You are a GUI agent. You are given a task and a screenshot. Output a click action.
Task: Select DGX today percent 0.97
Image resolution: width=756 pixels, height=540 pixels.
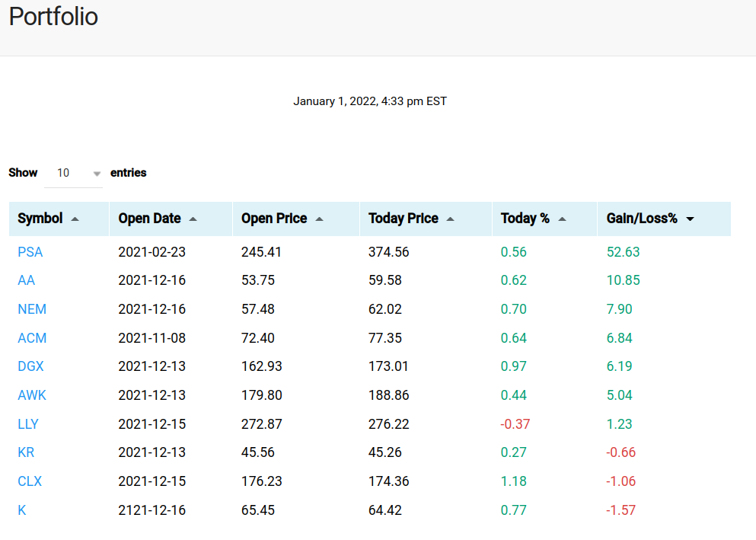tap(513, 366)
